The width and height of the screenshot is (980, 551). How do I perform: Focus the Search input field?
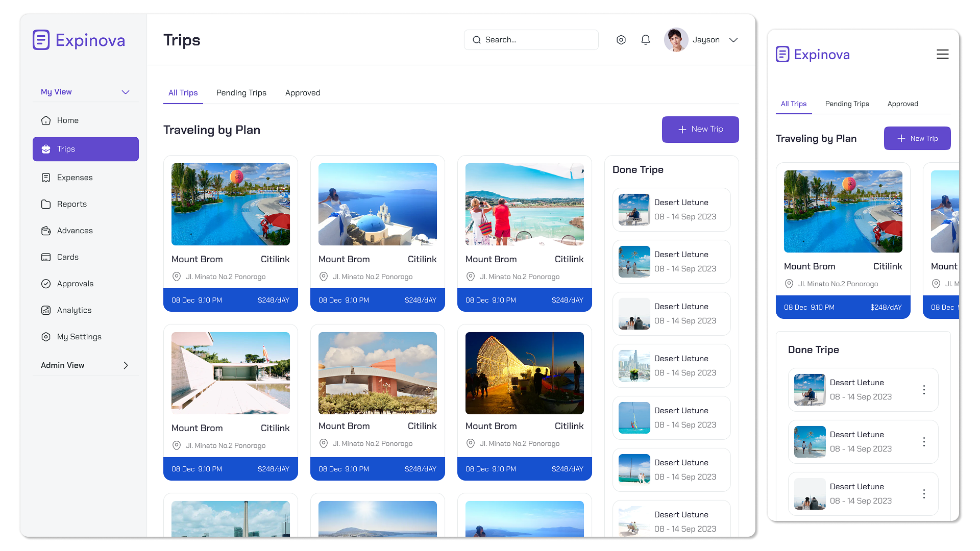(x=531, y=40)
